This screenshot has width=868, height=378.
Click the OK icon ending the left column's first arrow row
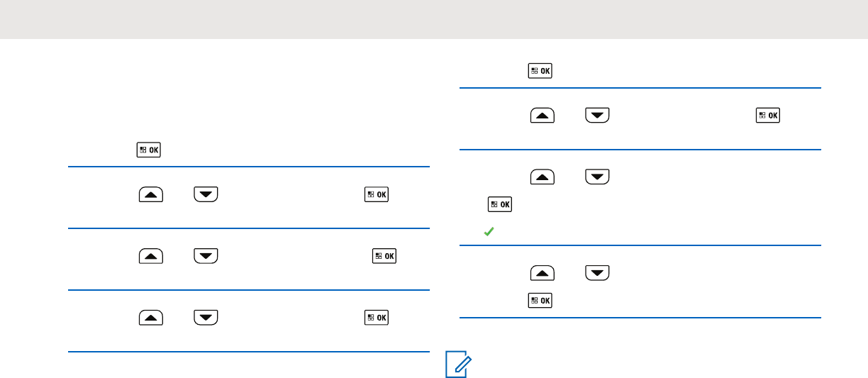click(x=377, y=194)
